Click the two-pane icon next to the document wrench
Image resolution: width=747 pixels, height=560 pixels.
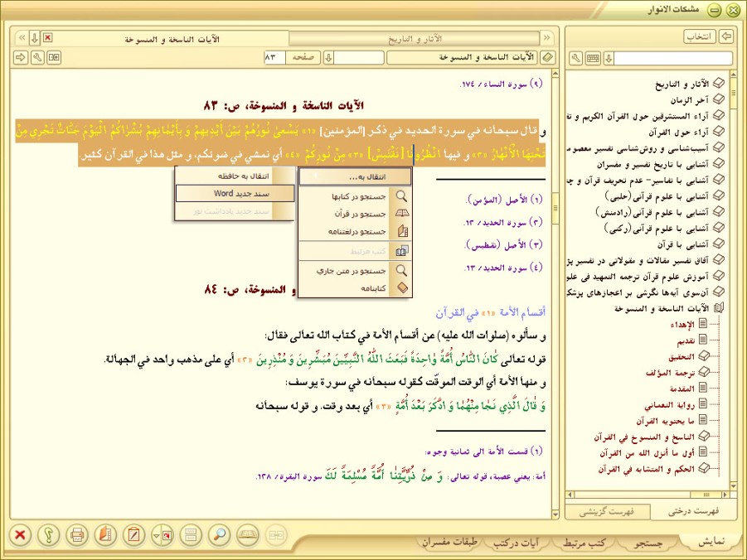click(54, 58)
